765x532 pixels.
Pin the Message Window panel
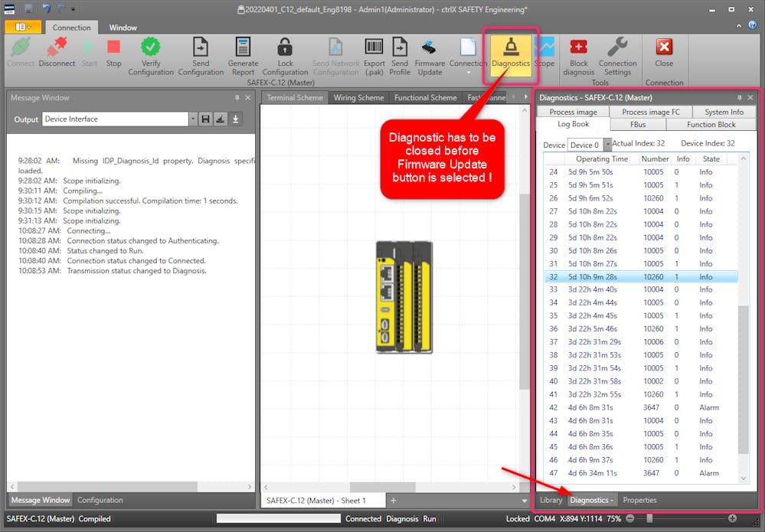(237, 97)
